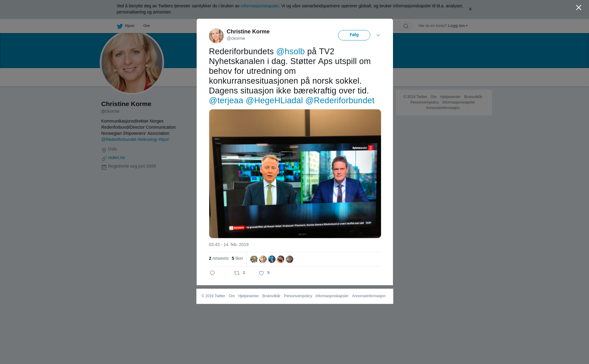Follow Christine Korme with Følg button
589x364 pixels.
(x=354, y=35)
